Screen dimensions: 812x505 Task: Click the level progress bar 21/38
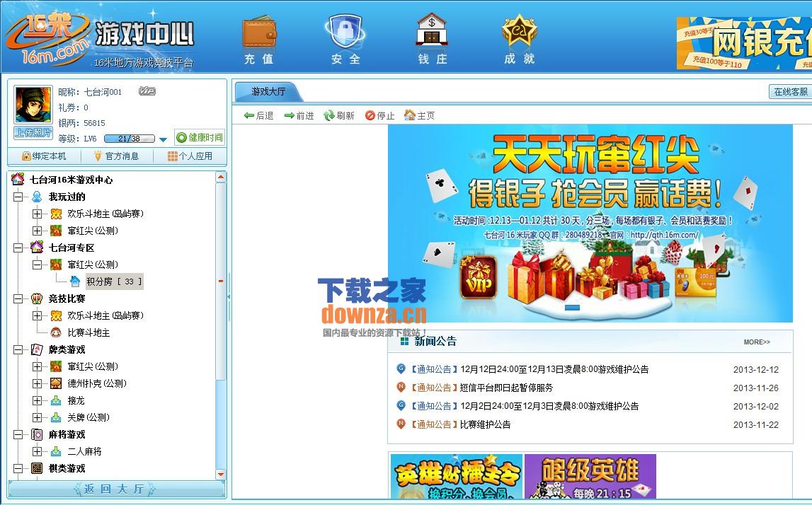(130, 139)
